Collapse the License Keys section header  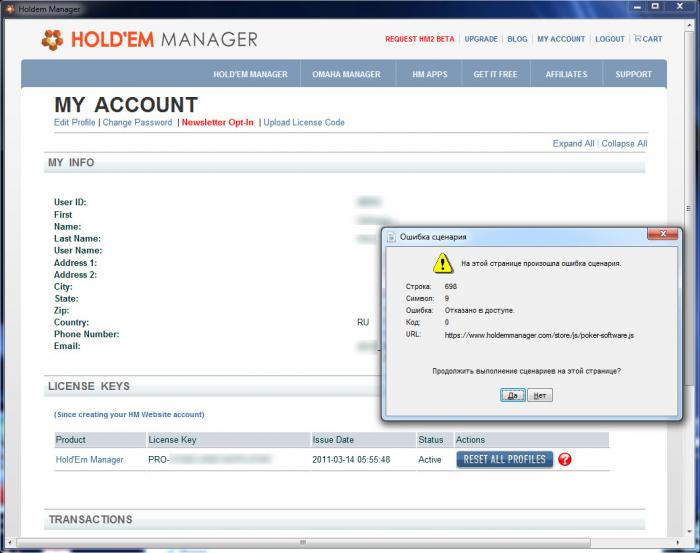[x=213, y=386]
